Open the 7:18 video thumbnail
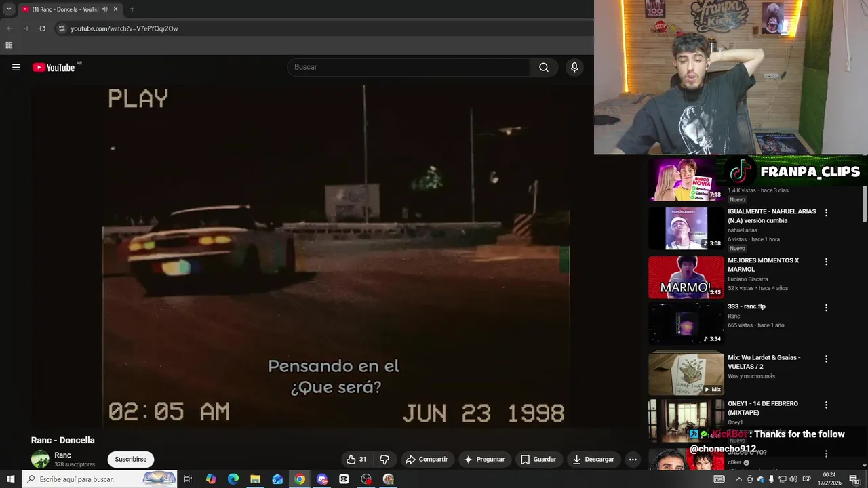 [x=686, y=180]
